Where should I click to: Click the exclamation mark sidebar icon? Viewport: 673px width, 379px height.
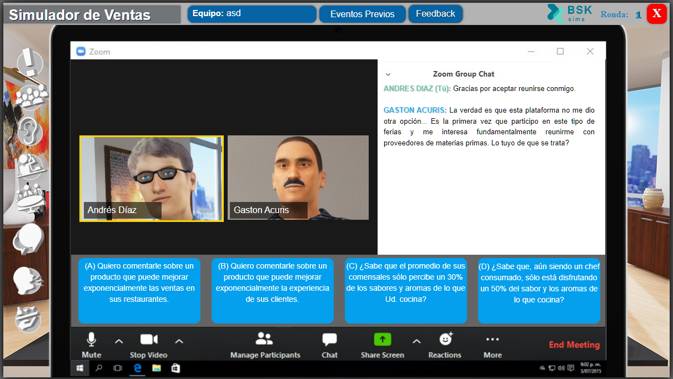[29, 62]
